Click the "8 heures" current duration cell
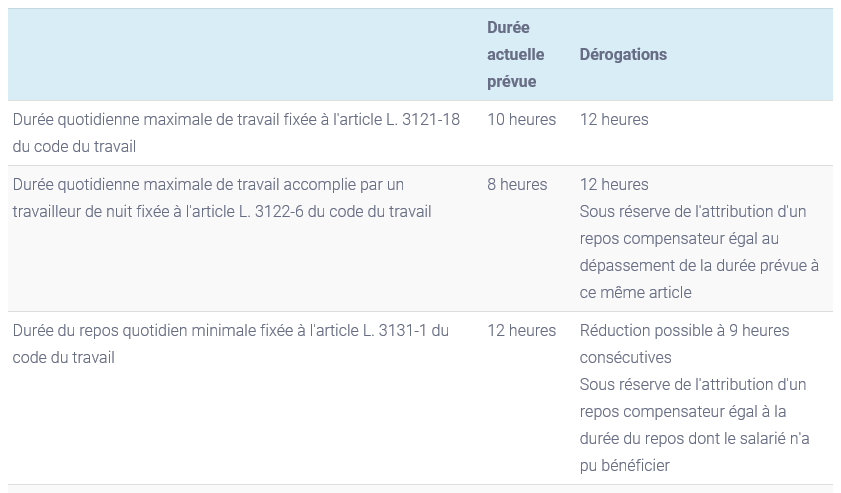This screenshot has width=841, height=493. tap(517, 185)
